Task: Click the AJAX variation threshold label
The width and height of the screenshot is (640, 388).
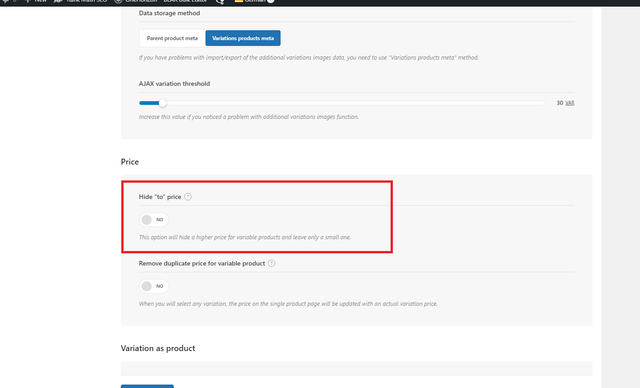Action: (174, 84)
